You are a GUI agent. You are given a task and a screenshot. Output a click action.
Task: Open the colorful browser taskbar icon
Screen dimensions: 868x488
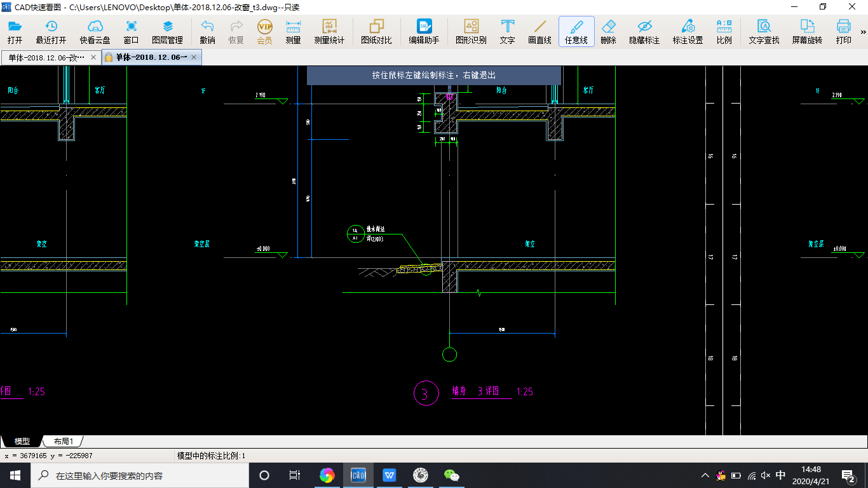(x=327, y=475)
